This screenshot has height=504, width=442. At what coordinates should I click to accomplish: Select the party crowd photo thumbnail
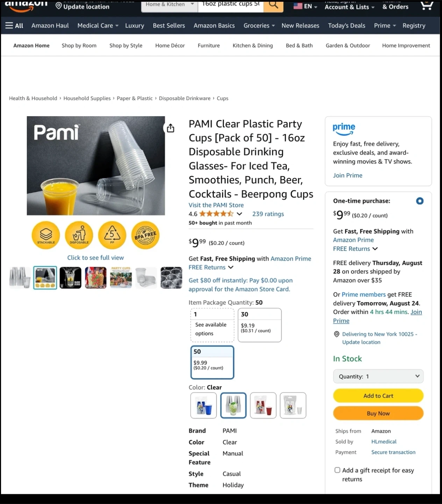click(x=121, y=278)
